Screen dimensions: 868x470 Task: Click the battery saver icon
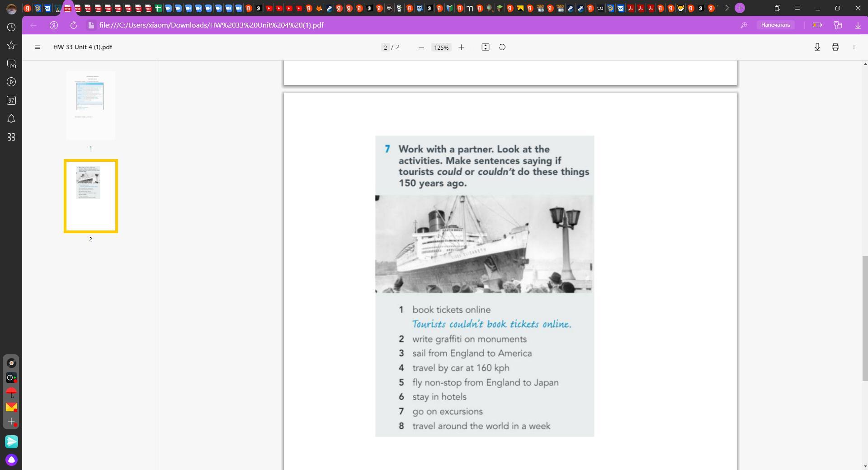pos(817,25)
